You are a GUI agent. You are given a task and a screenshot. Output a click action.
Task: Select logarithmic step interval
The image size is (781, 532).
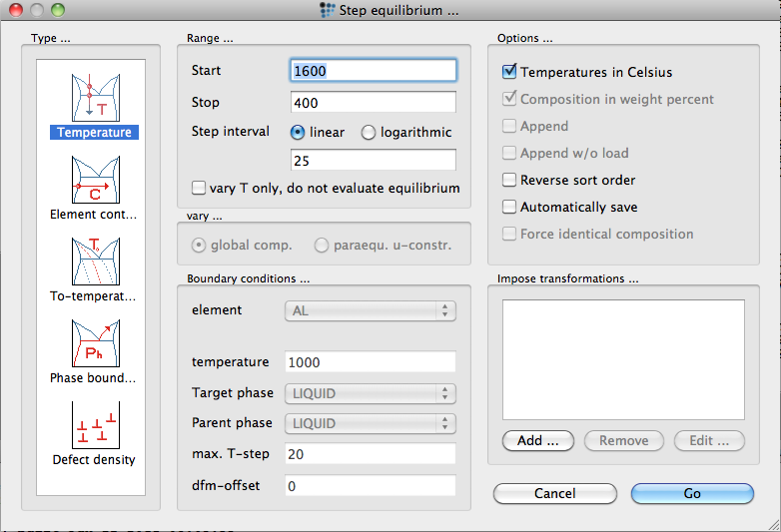tap(369, 133)
